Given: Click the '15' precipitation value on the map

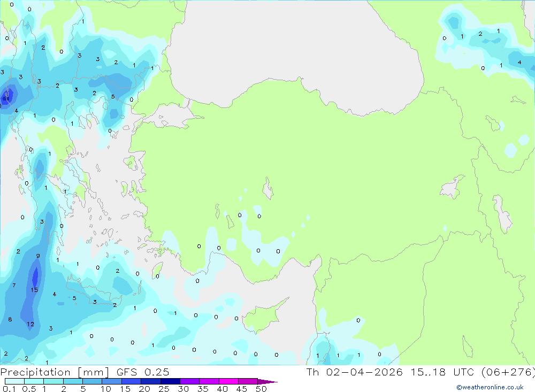Looking at the screenshot, I should point(34,290).
